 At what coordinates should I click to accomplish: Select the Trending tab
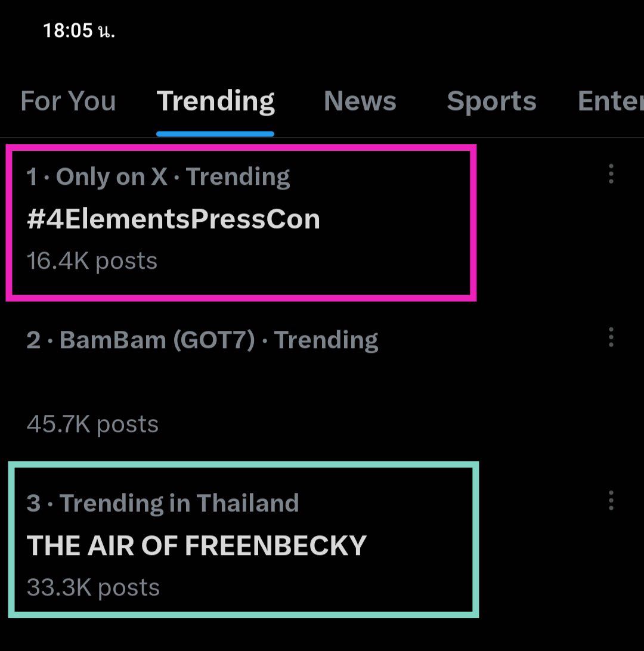[x=215, y=101]
